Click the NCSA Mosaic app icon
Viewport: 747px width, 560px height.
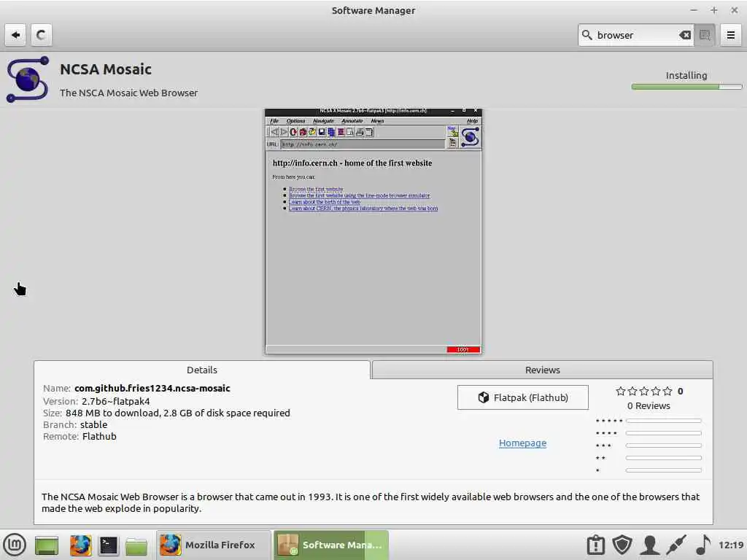[x=28, y=79]
